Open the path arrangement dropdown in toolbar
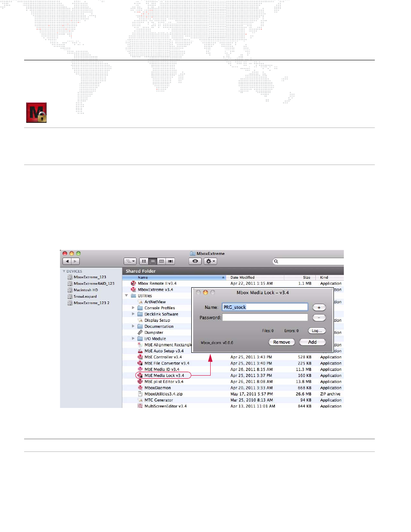The height and width of the screenshot is (532, 411). click(x=130, y=261)
